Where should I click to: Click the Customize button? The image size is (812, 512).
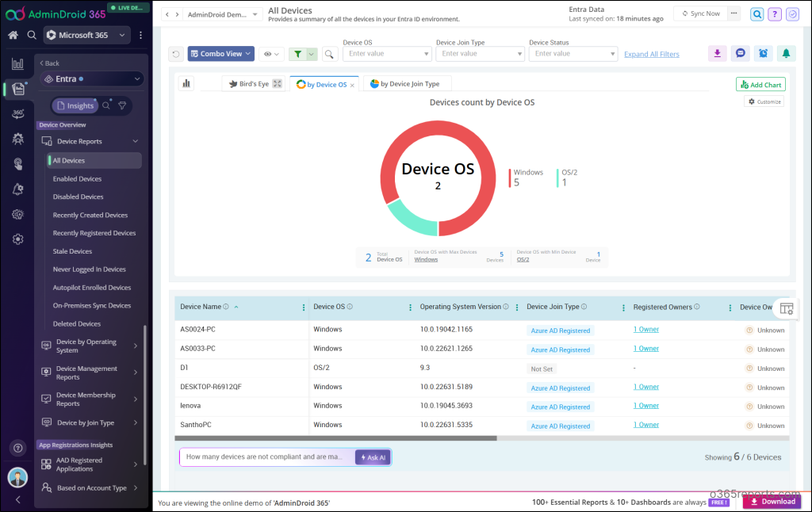[764, 102]
